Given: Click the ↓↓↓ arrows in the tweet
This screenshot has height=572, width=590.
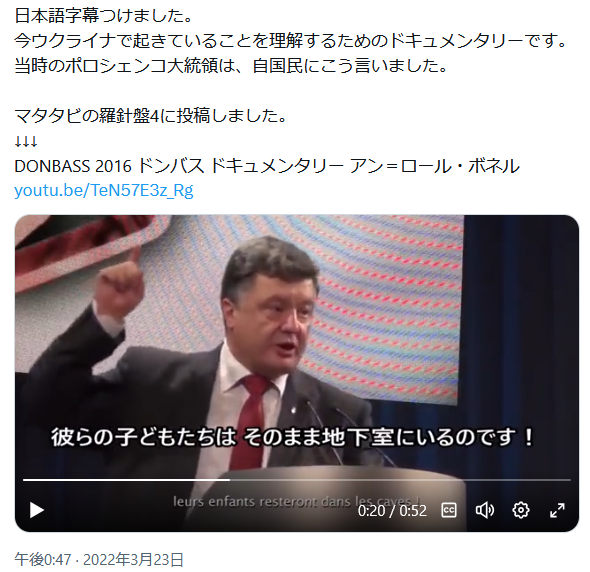Looking at the screenshot, I should tap(26, 141).
